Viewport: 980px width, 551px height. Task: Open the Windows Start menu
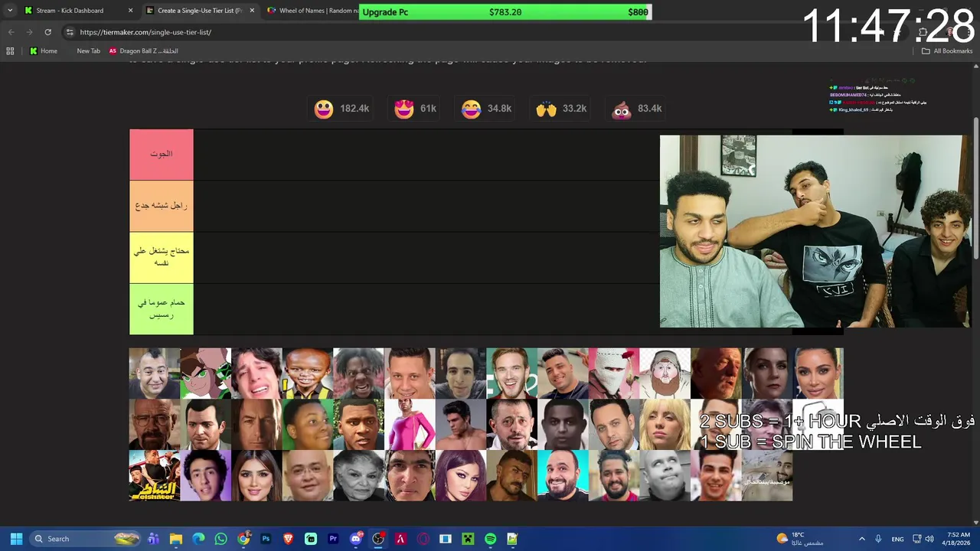tap(16, 539)
